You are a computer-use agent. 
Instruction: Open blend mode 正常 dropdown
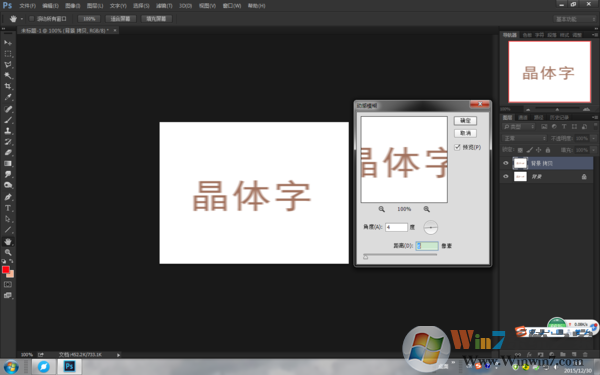pyautogui.click(x=524, y=138)
